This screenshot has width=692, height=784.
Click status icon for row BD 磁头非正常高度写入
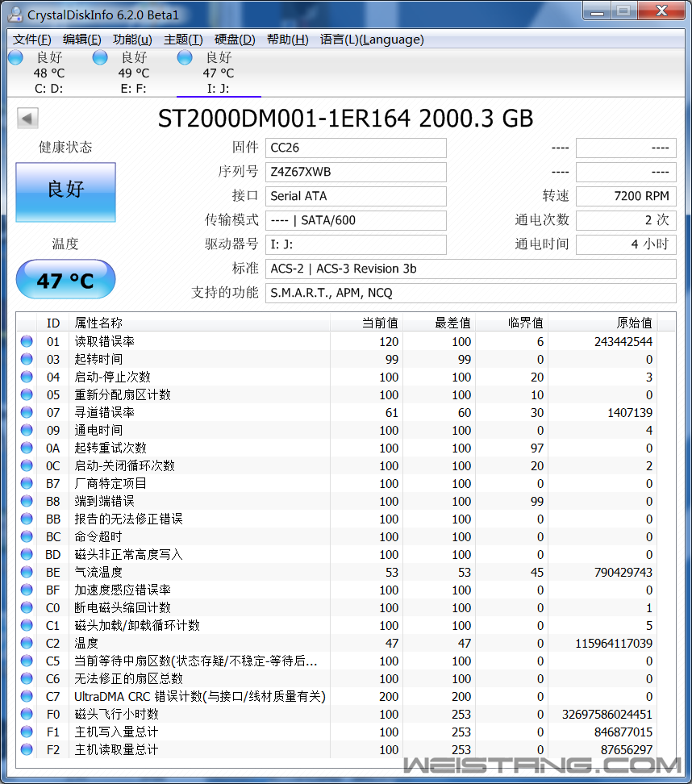click(x=27, y=554)
